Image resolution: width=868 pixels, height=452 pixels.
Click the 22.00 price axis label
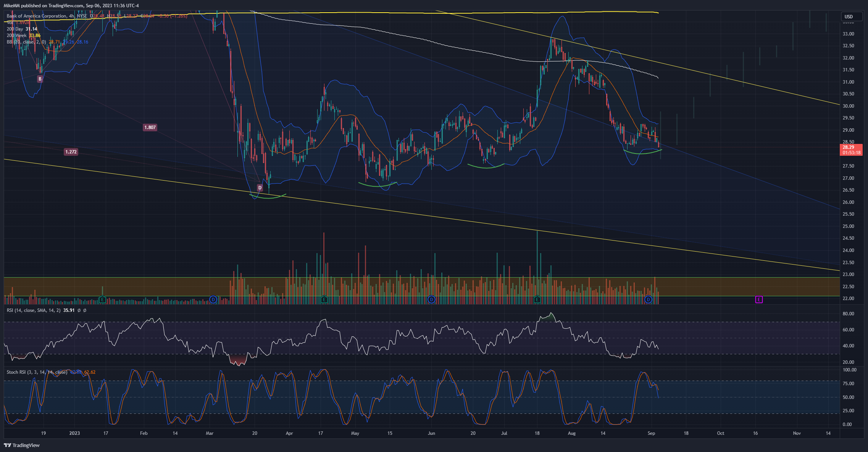coord(848,299)
